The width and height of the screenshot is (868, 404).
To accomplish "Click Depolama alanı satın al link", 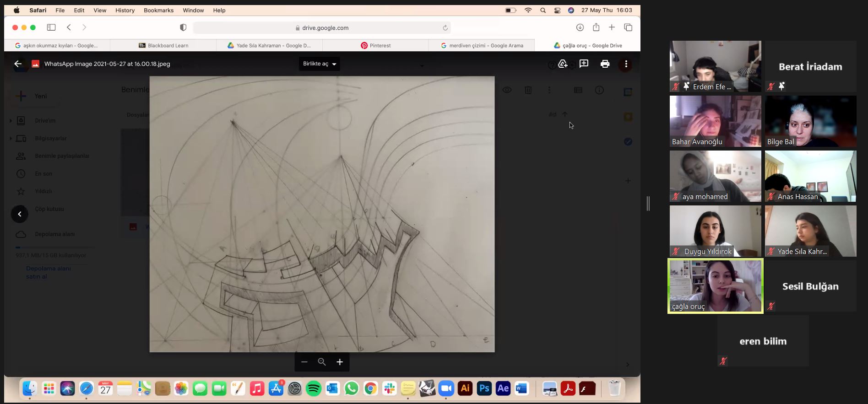I will point(49,273).
